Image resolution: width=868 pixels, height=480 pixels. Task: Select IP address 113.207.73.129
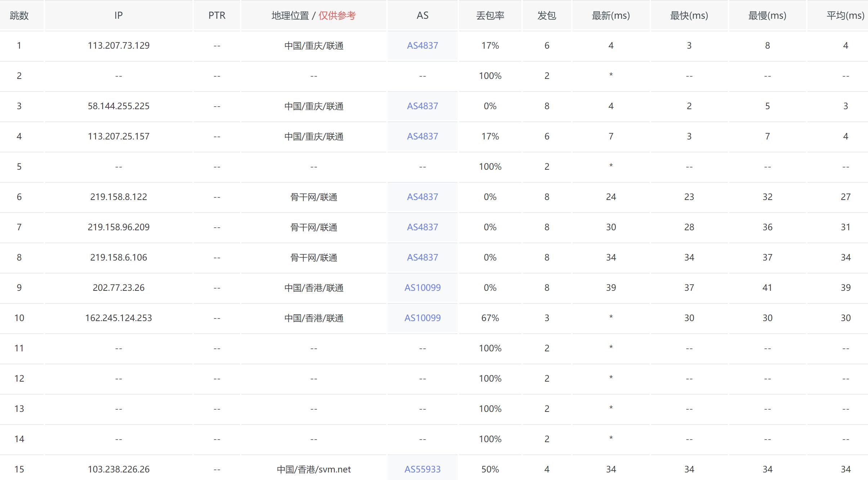pos(119,45)
